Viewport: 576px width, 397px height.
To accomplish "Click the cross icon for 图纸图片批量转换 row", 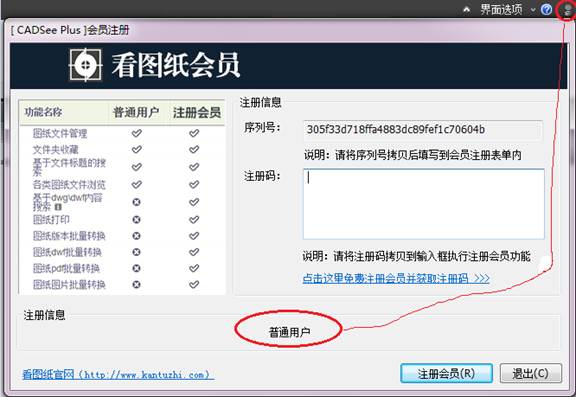I will [x=136, y=284].
